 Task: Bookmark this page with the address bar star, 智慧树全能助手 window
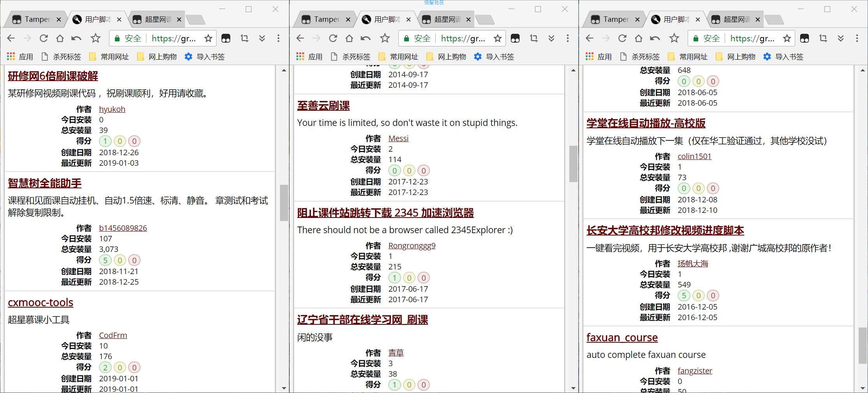(x=208, y=38)
